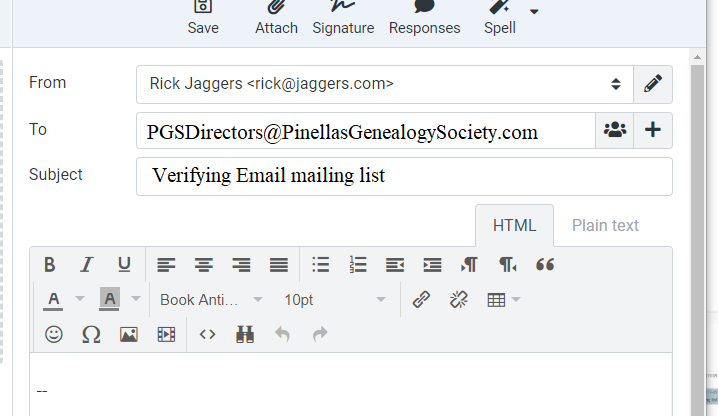
Task: Apply blockquote formatting
Action: coord(545,265)
